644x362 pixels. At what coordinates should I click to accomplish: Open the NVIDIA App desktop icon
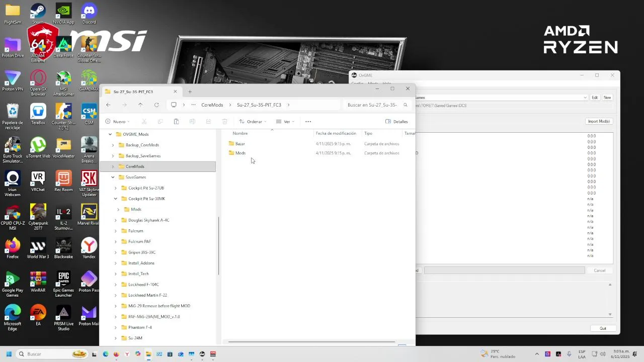[x=63, y=14]
